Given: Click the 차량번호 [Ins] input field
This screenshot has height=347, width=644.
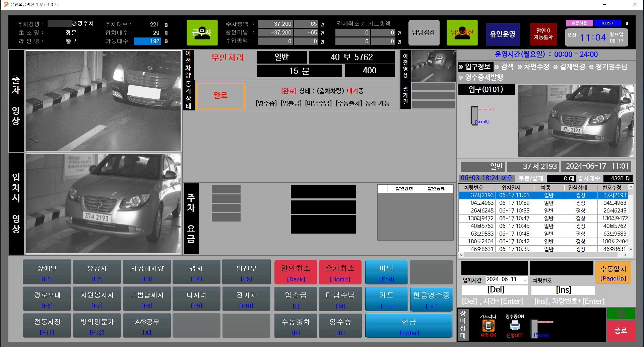Looking at the screenshot, I should coord(563,290).
